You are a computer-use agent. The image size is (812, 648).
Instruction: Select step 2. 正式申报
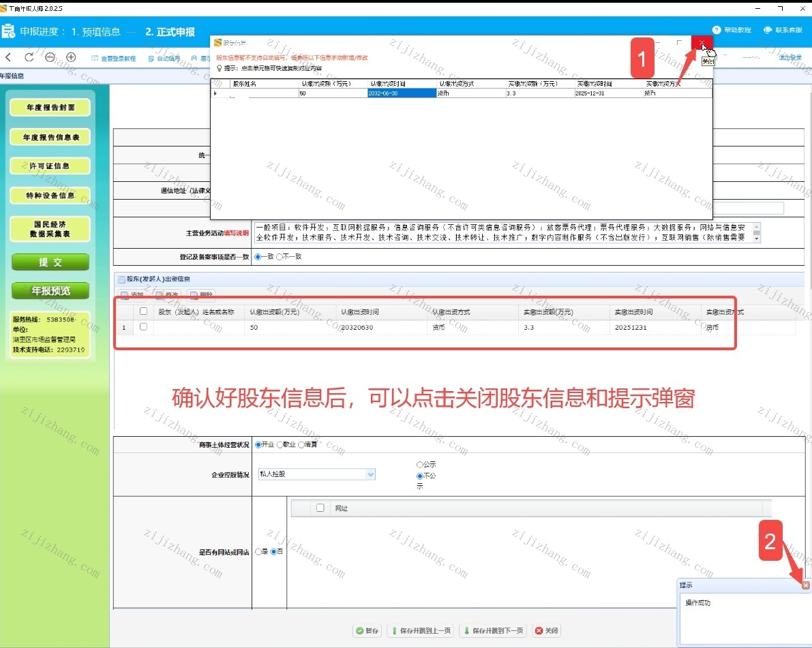tap(170, 31)
